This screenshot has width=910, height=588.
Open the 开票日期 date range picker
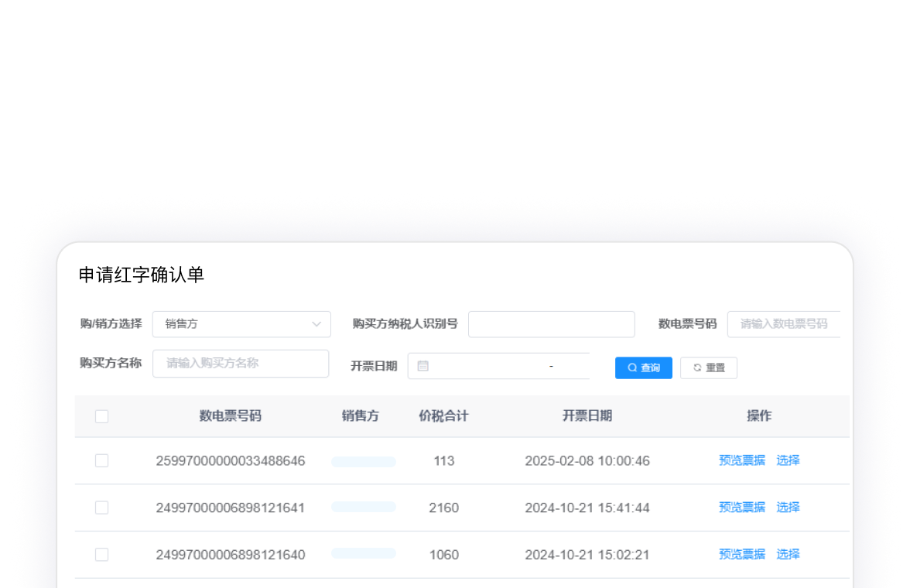click(498, 366)
